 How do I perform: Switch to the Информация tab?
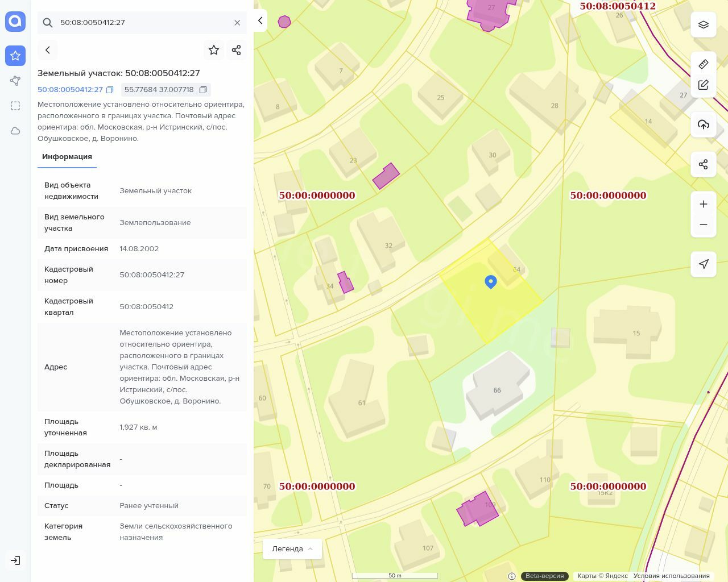pyautogui.click(x=67, y=157)
